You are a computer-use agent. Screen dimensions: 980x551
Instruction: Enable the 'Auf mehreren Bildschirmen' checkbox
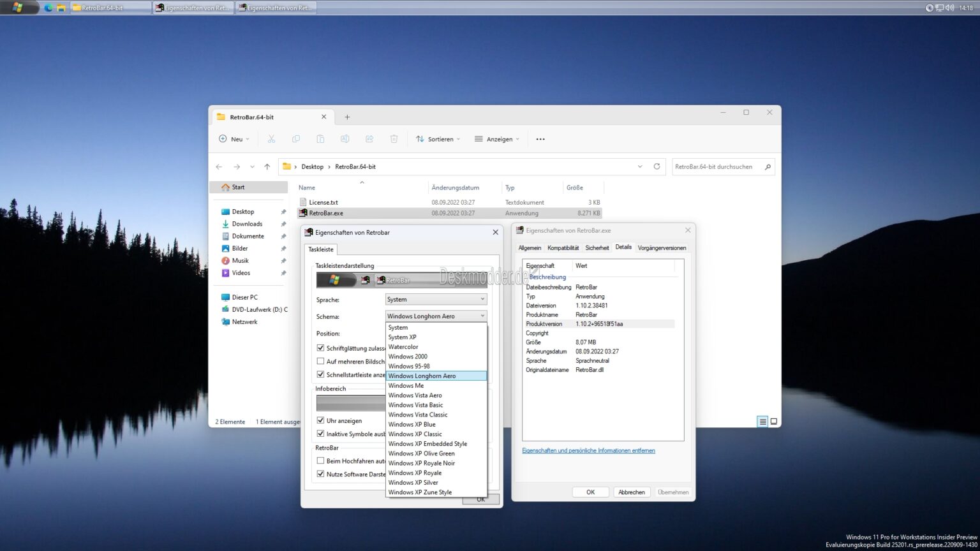pyautogui.click(x=320, y=361)
